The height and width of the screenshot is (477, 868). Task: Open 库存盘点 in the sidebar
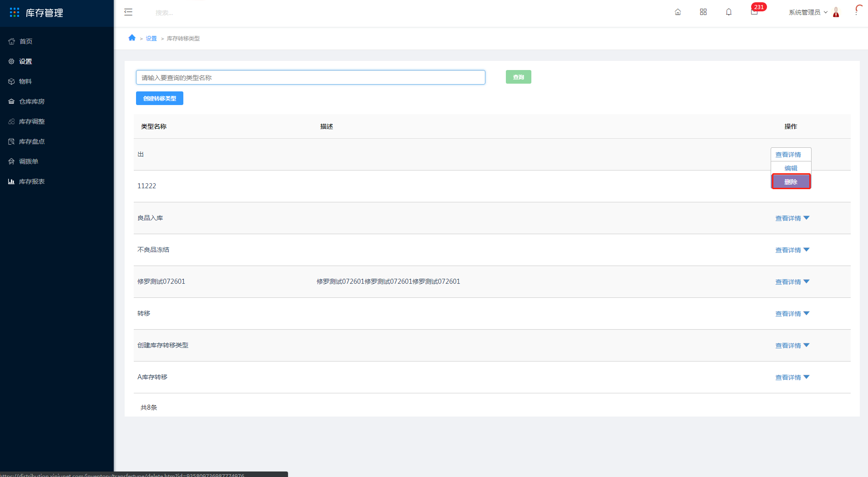tap(32, 141)
